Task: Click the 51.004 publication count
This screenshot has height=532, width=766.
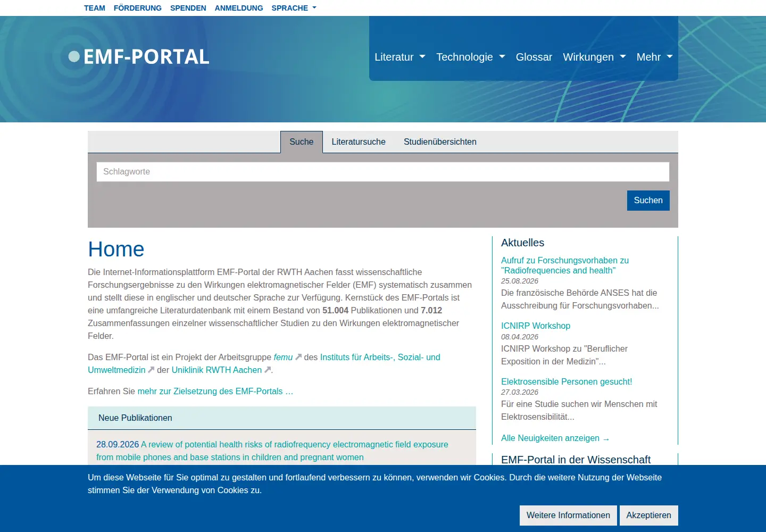Action: 335,310
